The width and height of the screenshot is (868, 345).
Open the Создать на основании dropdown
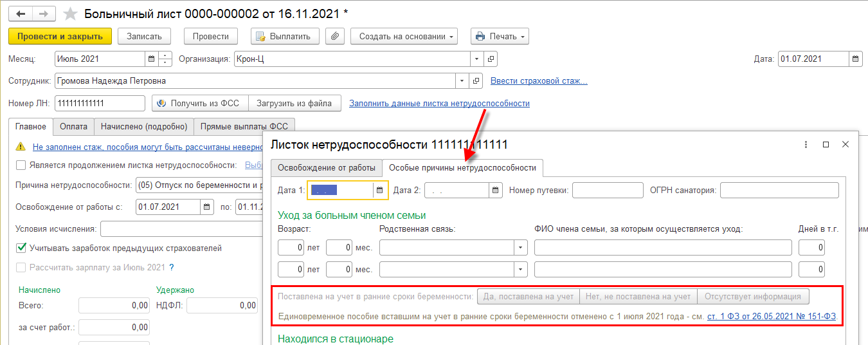tap(404, 37)
